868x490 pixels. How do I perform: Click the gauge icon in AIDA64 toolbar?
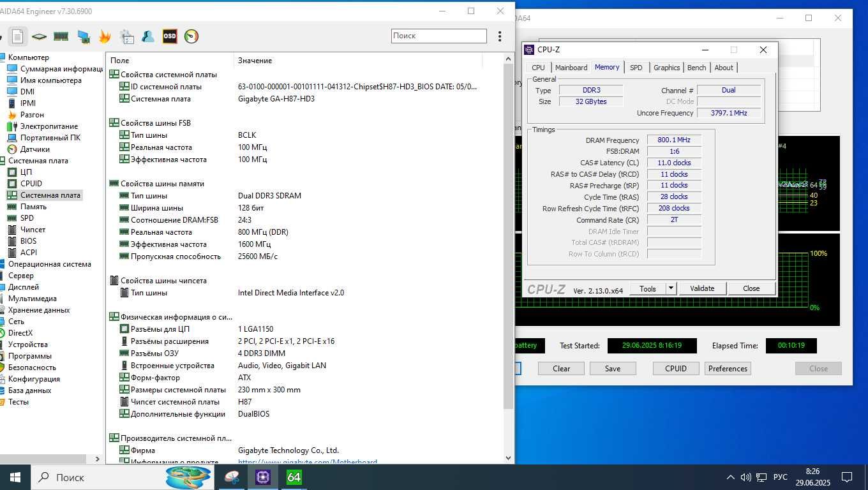click(191, 36)
